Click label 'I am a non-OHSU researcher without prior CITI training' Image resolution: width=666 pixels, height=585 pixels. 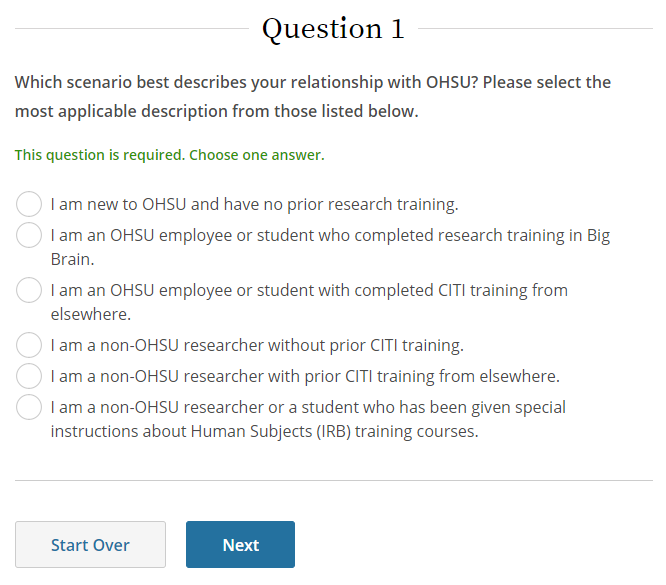click(257, 346)
